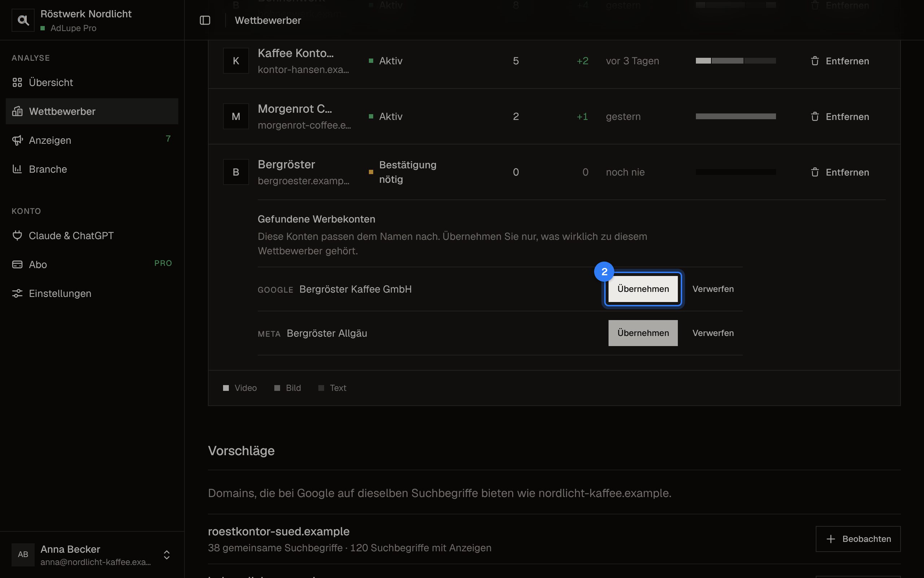Discard Meta account Bergröster Allgäu
The height and width of the screenshot is (578, 924).
coord(713,333)
